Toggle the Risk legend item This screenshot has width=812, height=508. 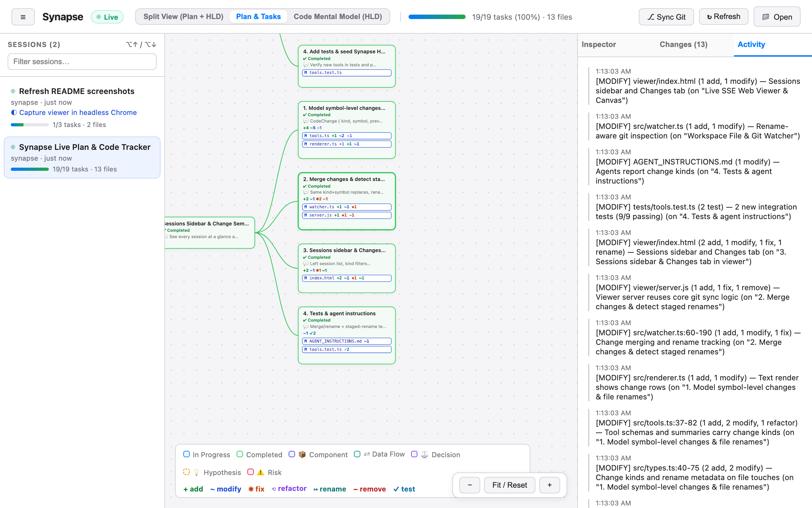coord(265,472)
